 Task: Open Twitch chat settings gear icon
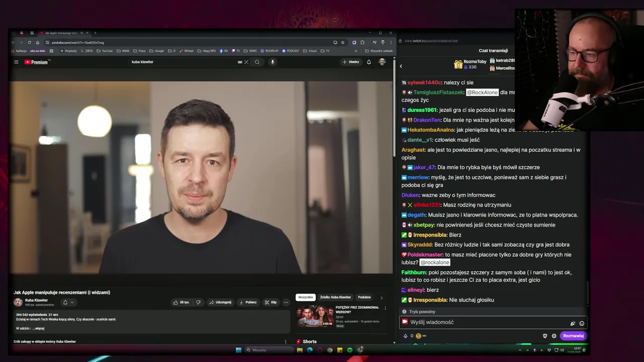click(554, 336)
